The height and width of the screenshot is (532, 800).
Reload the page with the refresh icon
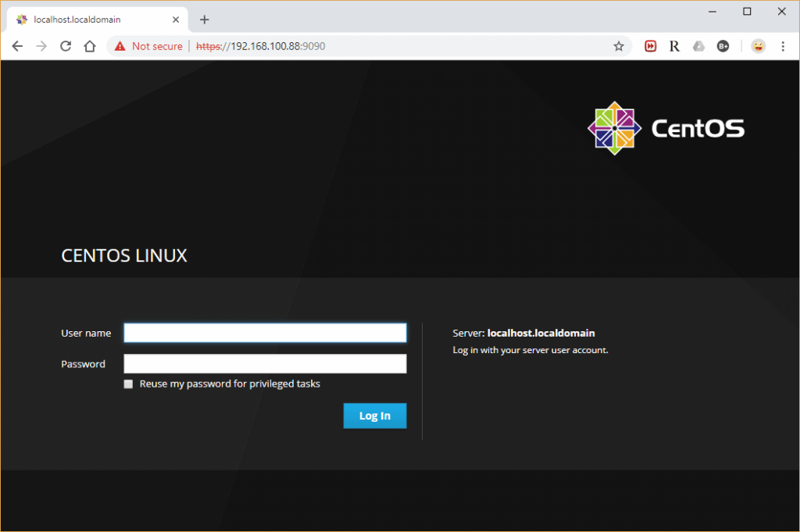(66, 46)
